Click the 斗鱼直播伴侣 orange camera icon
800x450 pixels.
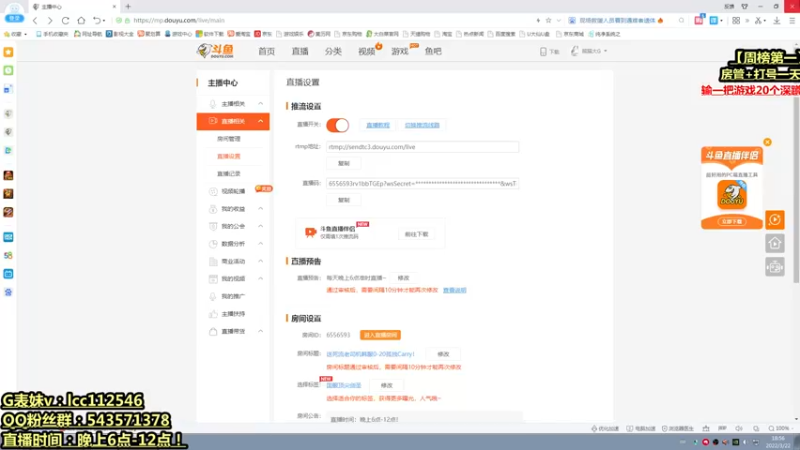click(310, 233)
